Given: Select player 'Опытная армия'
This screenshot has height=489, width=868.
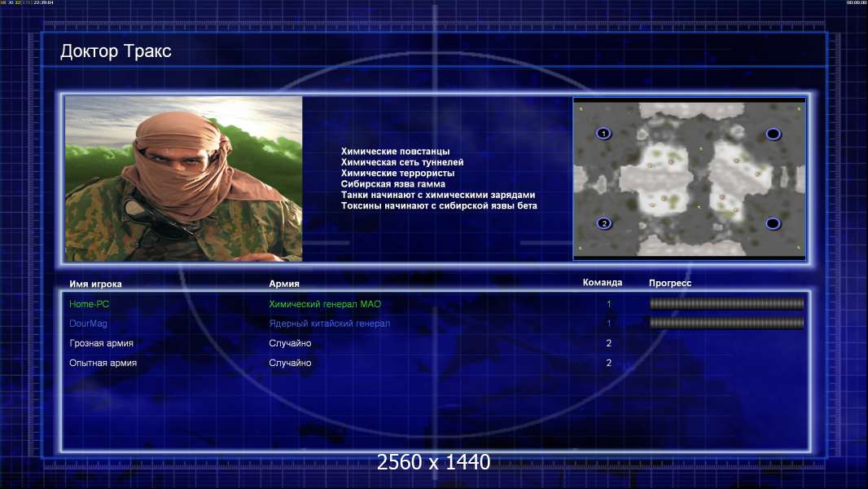Looking at the screenshot, I should (x=103, y=363).
